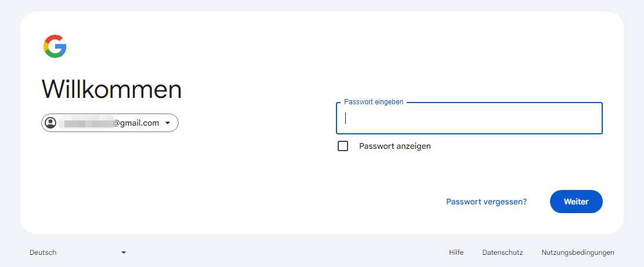Open the Datenschutz footer link
This screenshot has width=644, height=267.
[502, 253]
